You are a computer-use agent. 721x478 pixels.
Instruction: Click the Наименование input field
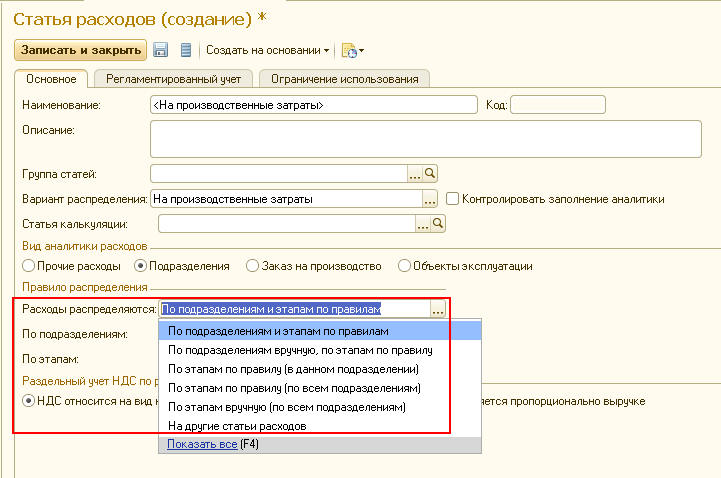pyautogui.click(x=314, y=105)
